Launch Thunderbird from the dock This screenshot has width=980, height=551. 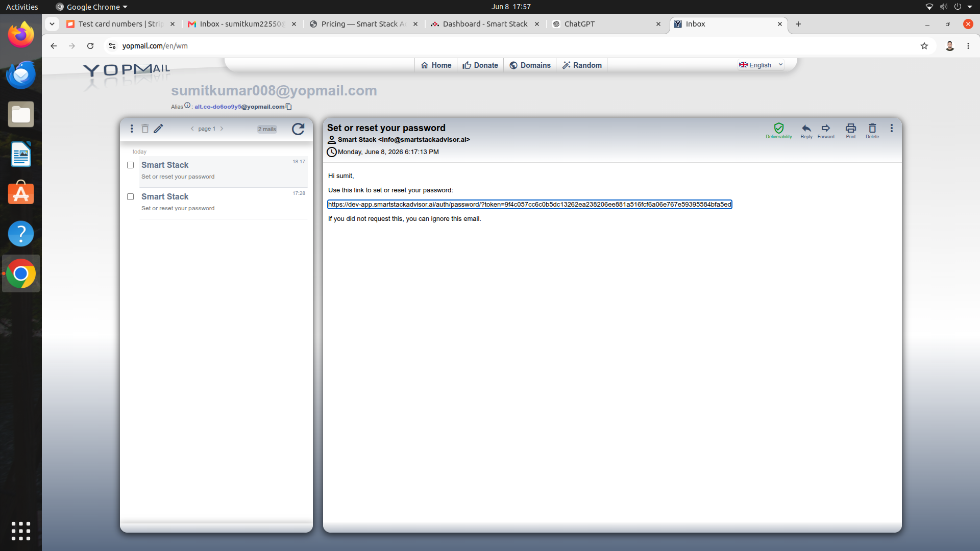pos(21,74)
